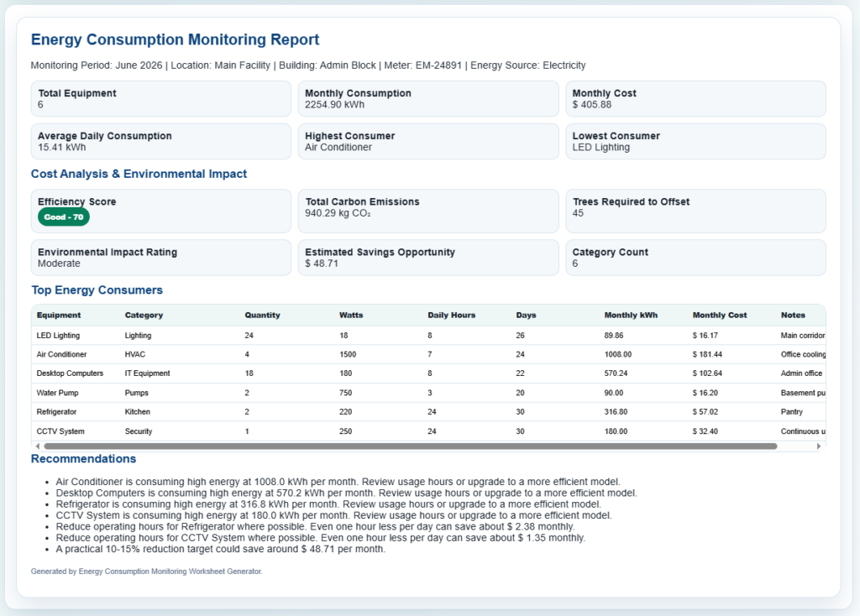Click the Trees Required to Offset card
Viewport: 860px width, 616px height.
tap(695, 211)
